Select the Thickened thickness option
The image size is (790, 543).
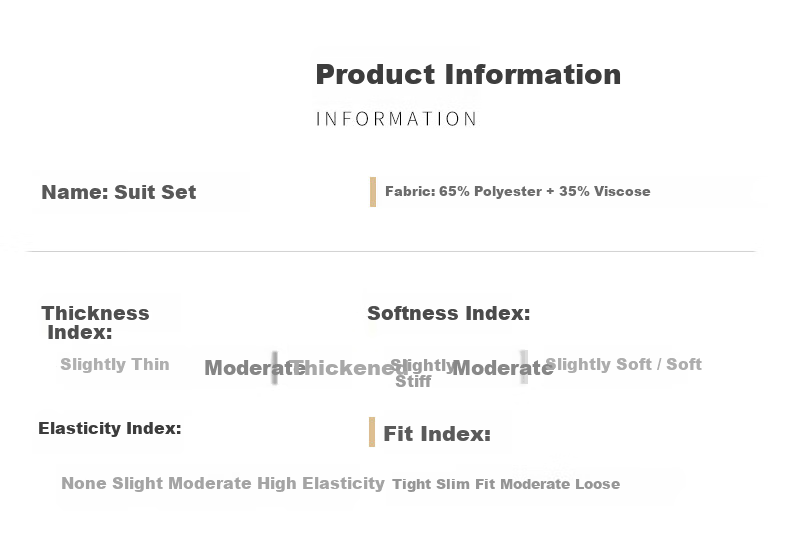(x=349, y=368)
